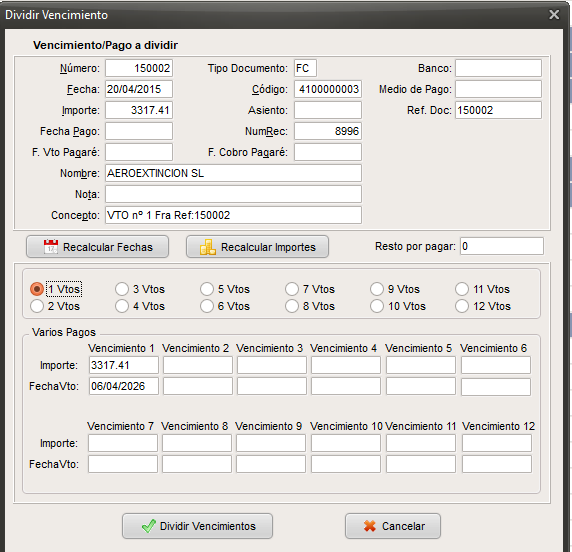This screenshot has height=552, width=572.
Task: Click Vencimiento 1 FechaVto field 06/04/2026
Action: (x=124, y=386)
